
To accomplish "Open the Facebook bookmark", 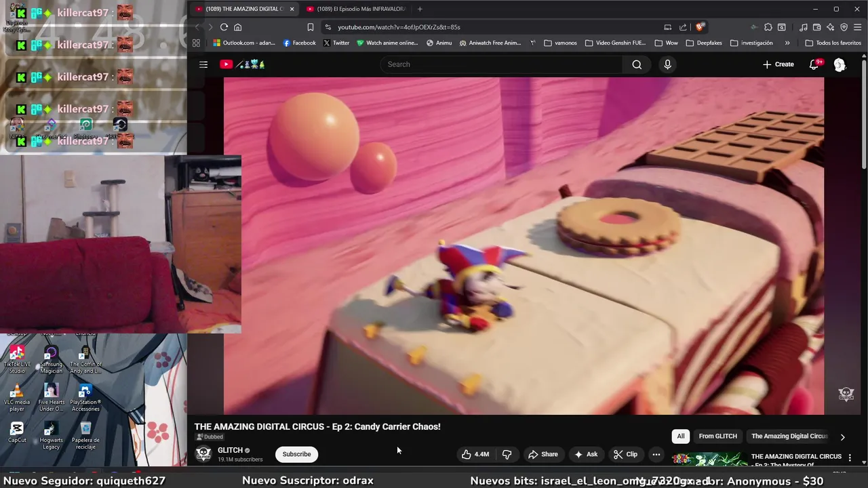I will pyautogui.click(x=299, y=43).
